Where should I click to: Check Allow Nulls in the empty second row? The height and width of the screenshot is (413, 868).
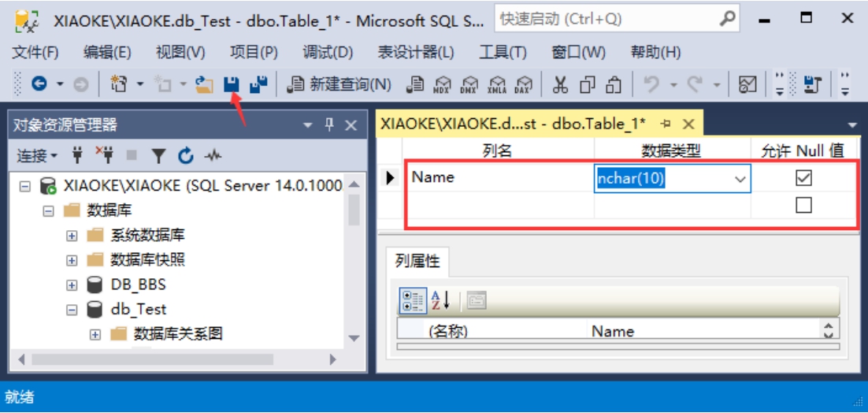click(x=803, y=206)
